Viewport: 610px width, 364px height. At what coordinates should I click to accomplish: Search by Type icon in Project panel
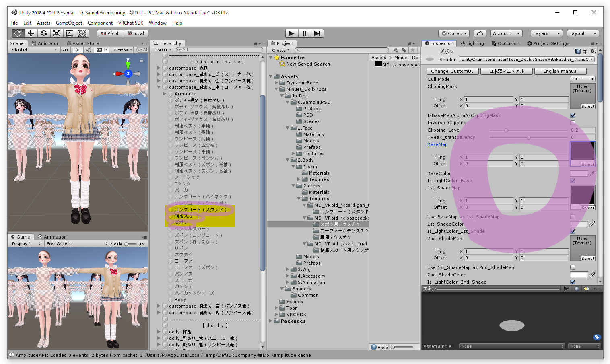396,50
